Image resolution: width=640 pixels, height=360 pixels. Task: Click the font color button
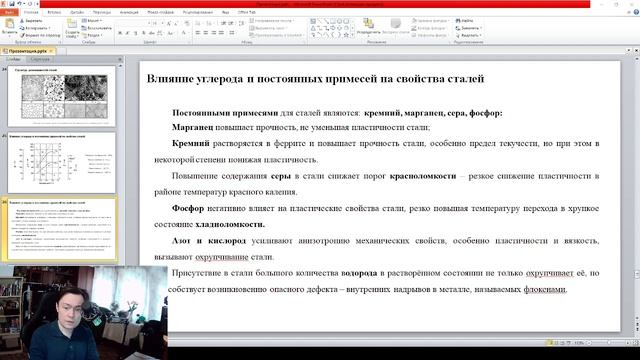coord(184,33)
